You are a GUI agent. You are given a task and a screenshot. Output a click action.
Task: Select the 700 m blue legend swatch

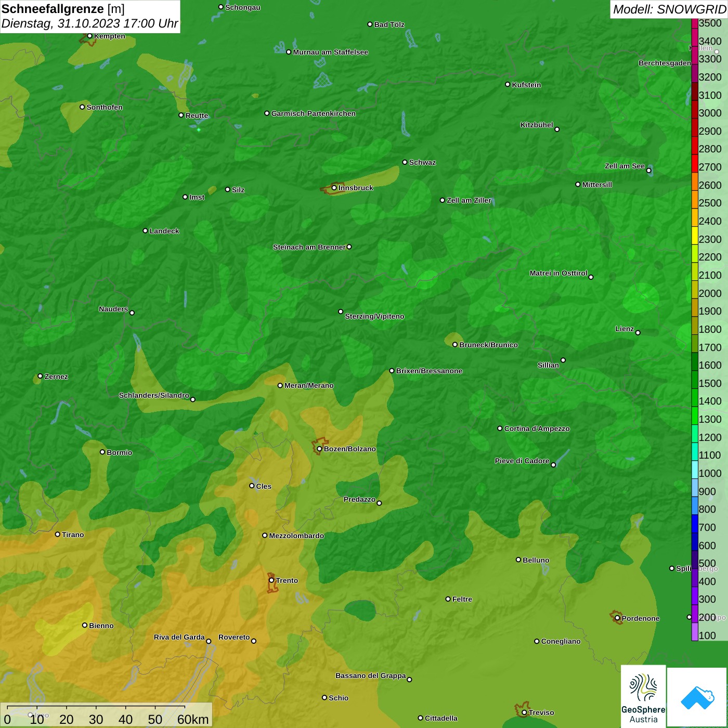[x=695, y=523]
